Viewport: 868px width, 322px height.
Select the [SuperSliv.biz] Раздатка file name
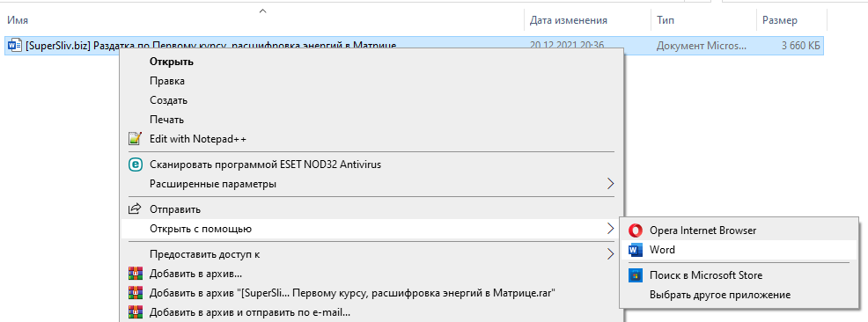211,46
